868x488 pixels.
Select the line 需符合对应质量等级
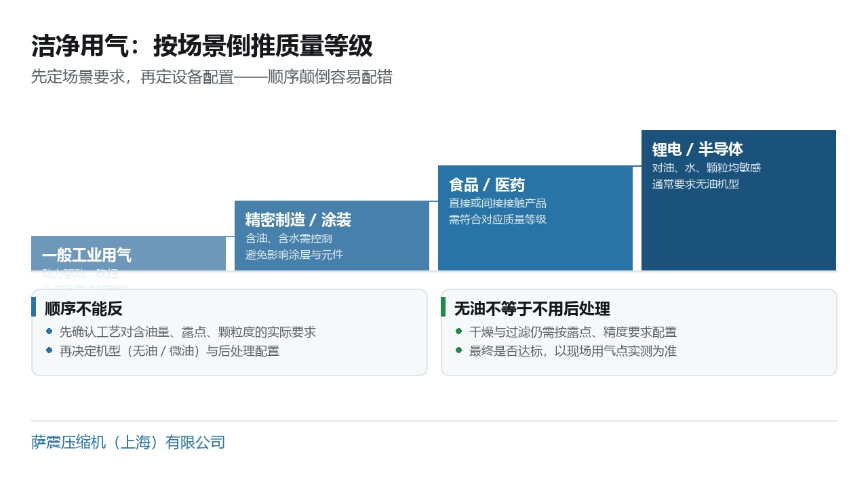497,220
